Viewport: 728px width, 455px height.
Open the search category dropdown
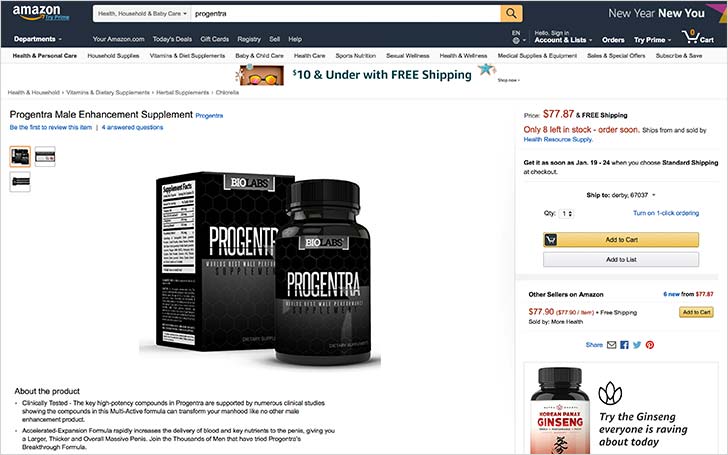click(142, 13)
